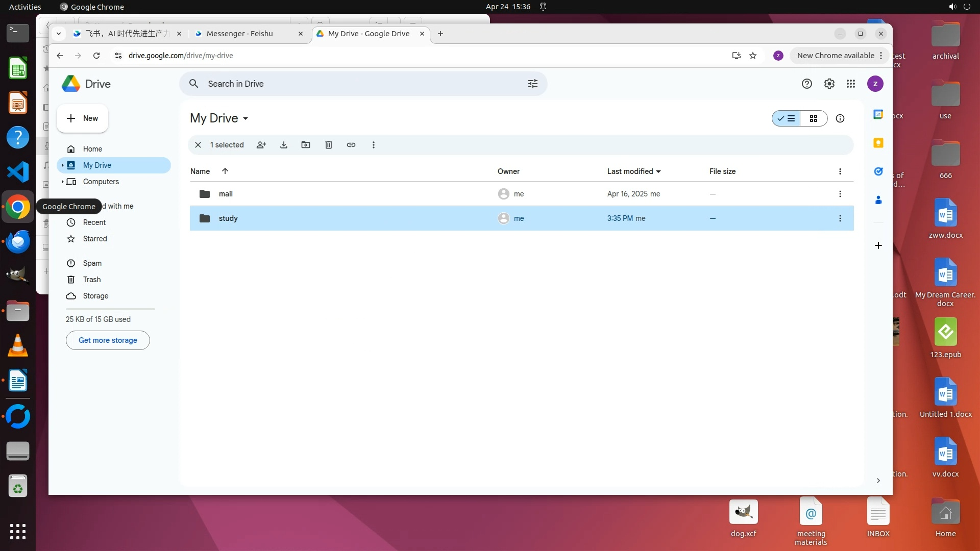Click the New button
Viewport: 980px width, 551px height.
point(83,118)
